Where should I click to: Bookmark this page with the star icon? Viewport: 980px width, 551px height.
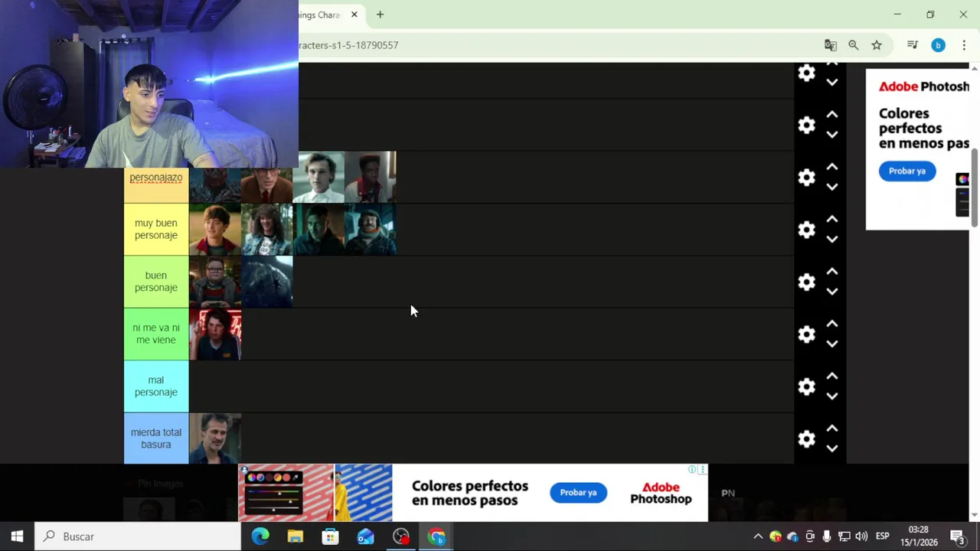[877, 45]
